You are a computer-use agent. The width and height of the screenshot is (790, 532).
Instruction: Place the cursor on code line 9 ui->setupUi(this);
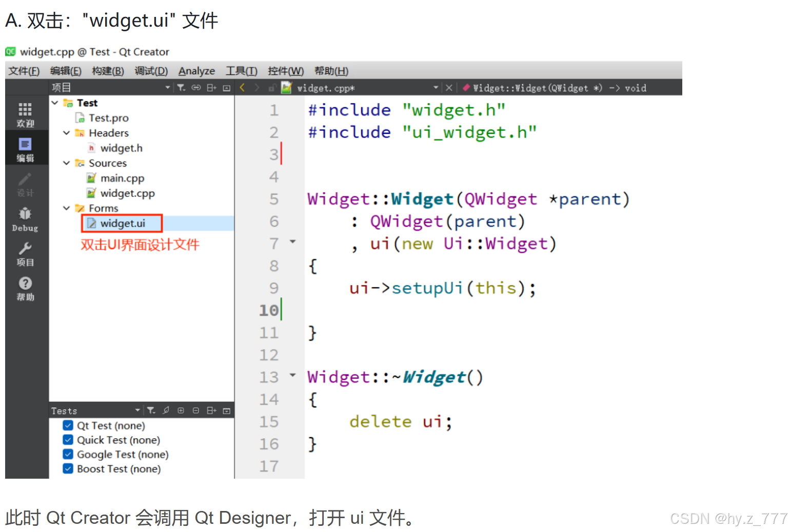[x=443, y=288]
